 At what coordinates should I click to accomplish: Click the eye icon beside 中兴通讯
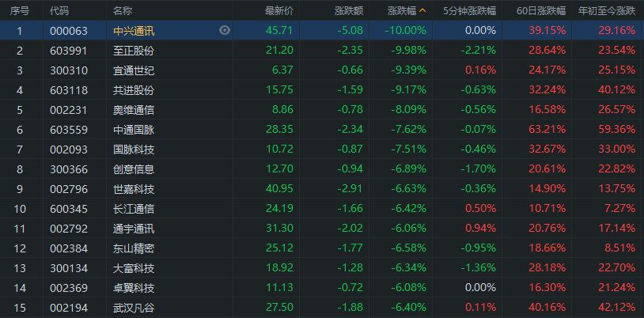click(225, 30)
